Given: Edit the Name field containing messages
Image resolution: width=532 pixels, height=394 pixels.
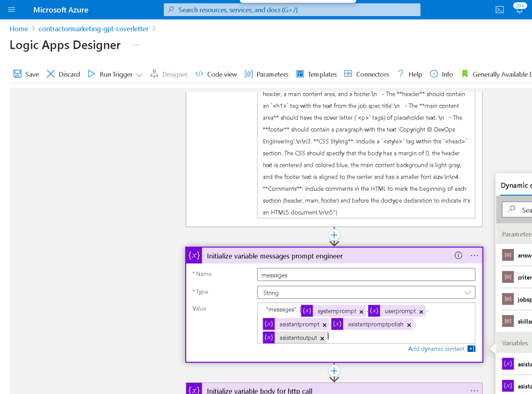Looking at the screenshot, I should point(366,275).
